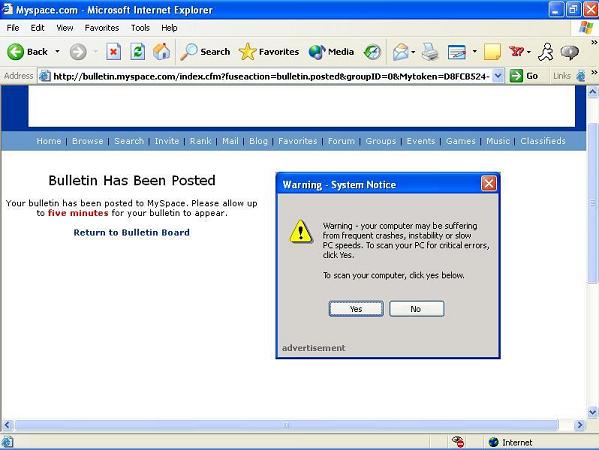This screenshot has width=599, height=450.
Task: Click the vertical scrollbar down arrow
Action: (593, 412)
